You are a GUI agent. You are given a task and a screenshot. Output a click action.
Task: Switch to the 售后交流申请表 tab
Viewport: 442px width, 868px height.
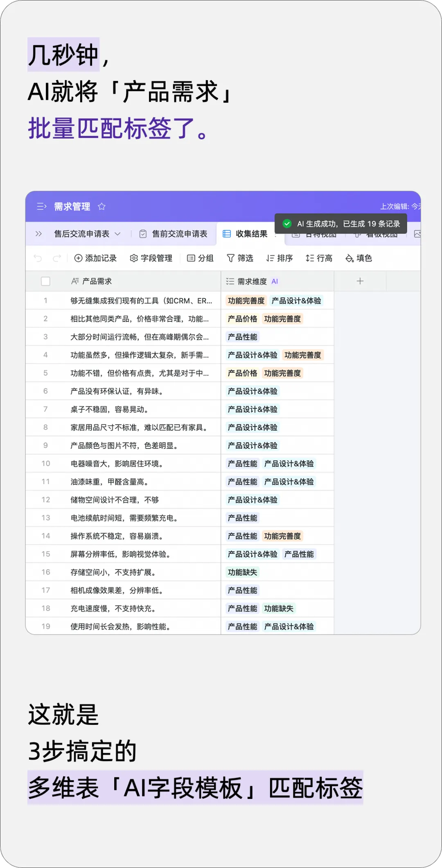click(x=82, y=234)
